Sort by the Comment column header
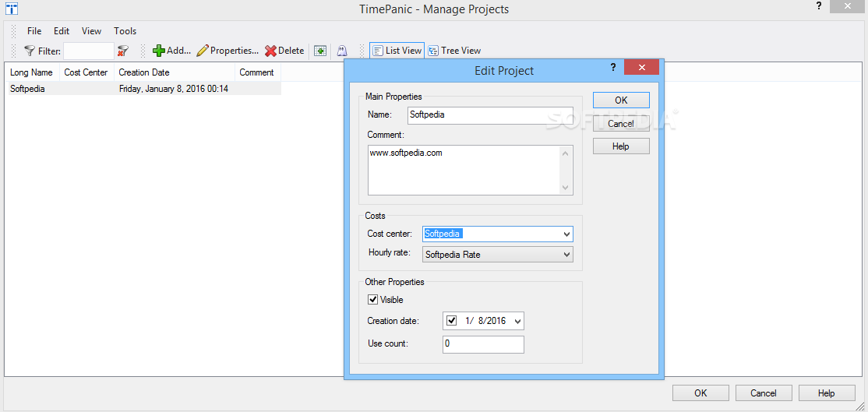Image resolution: width=868 pixels, height=412 pixels. [257, 72]
